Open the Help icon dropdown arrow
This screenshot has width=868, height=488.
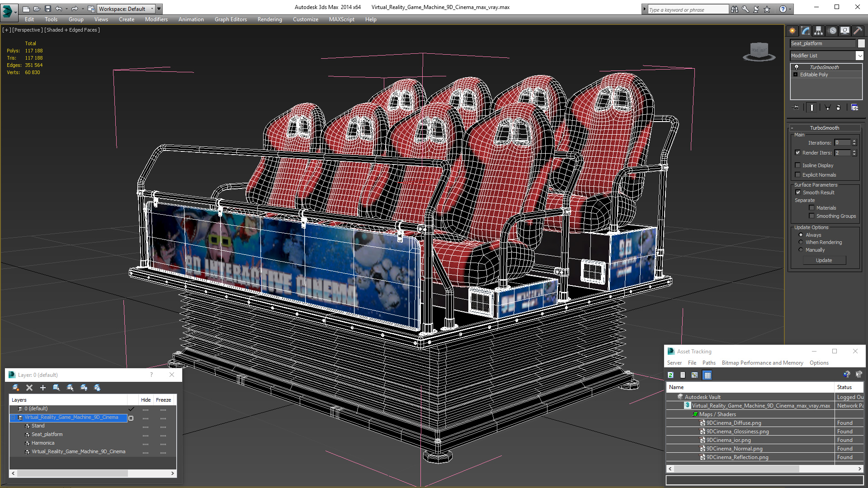[790, 9]
